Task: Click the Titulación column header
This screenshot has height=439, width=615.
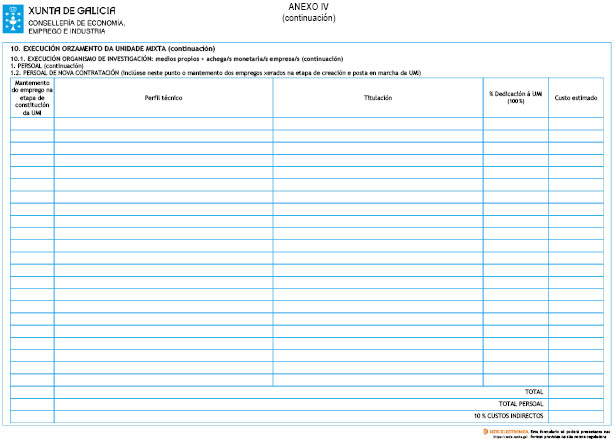Action: [x=377, y=97]
